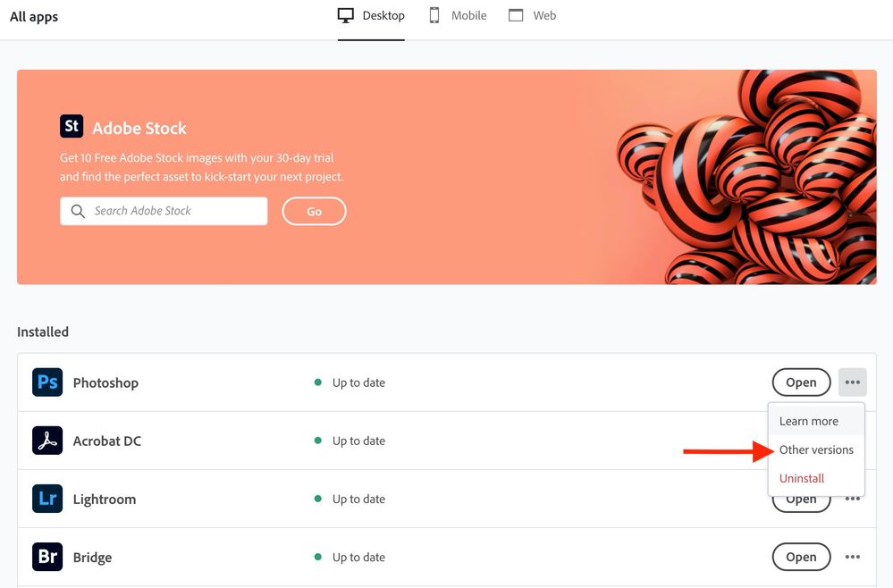
Task: Open the Lightroom more options menu
Action: click(852, 500)
